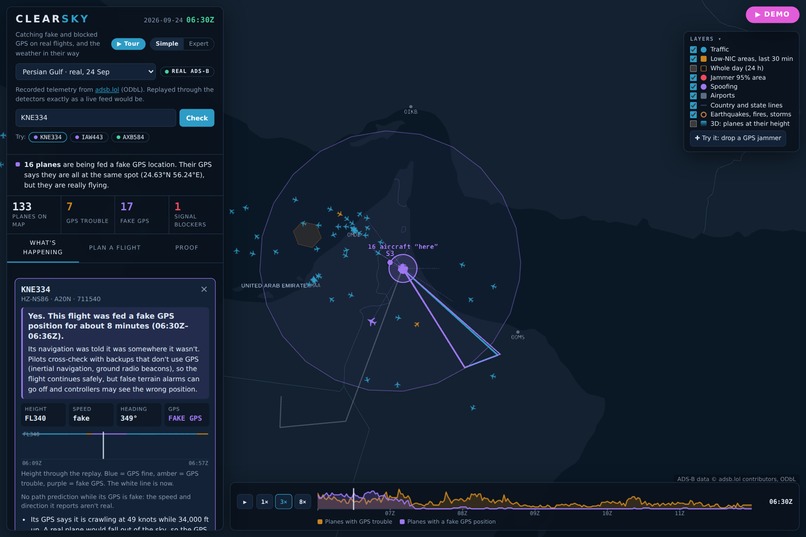Try the AXB584 suggestion chip
This screenshot has width=806, height=537.
130,137
